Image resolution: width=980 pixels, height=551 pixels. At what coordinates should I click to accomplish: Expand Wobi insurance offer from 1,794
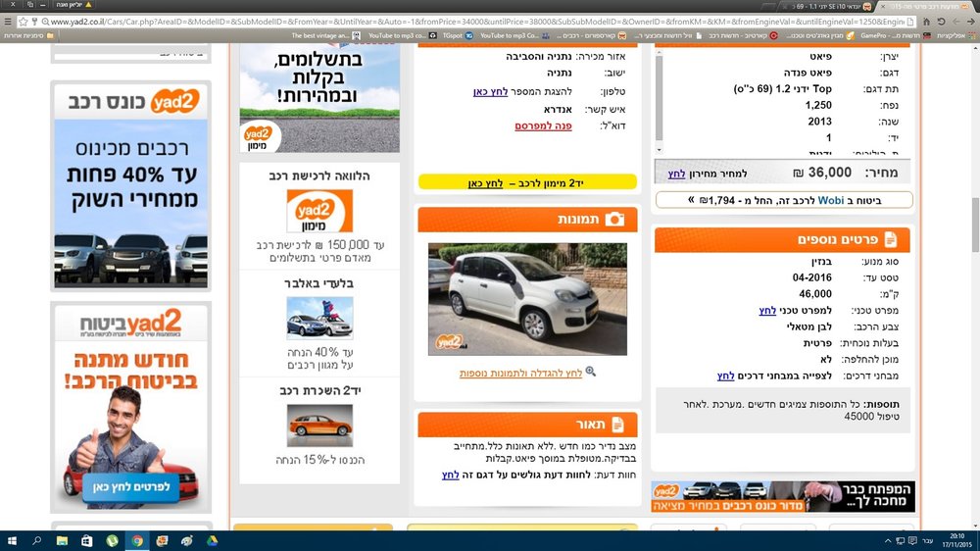tap(784, 200)
